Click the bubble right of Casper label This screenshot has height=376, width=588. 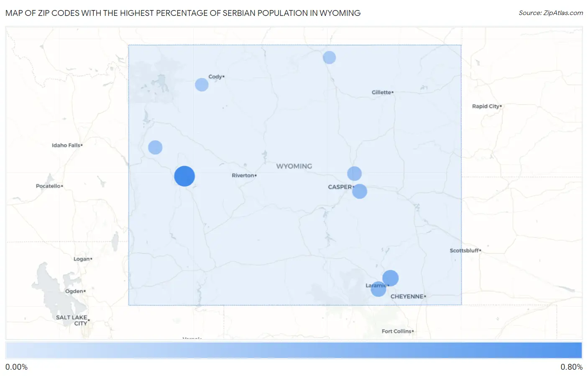360,191
